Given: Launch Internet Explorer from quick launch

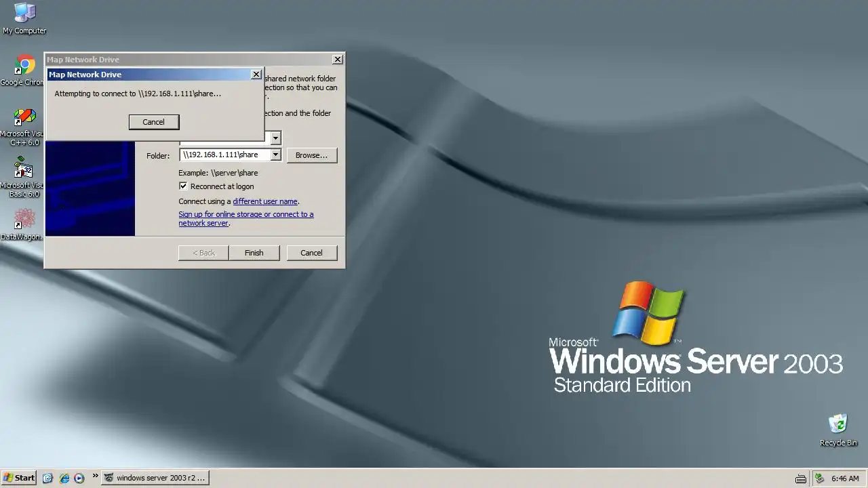Looking at the screenshot, I should click(64, 478).
